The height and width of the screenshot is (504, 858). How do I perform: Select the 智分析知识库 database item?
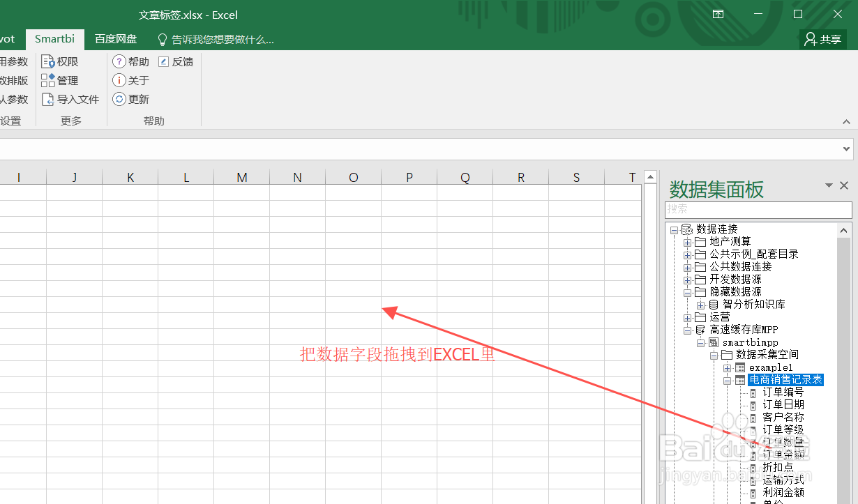[754, 305]
